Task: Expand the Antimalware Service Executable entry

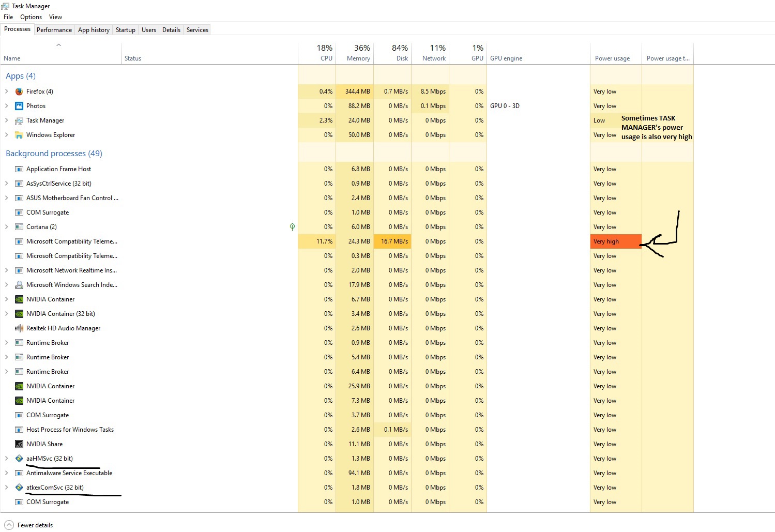Action: 6,473
